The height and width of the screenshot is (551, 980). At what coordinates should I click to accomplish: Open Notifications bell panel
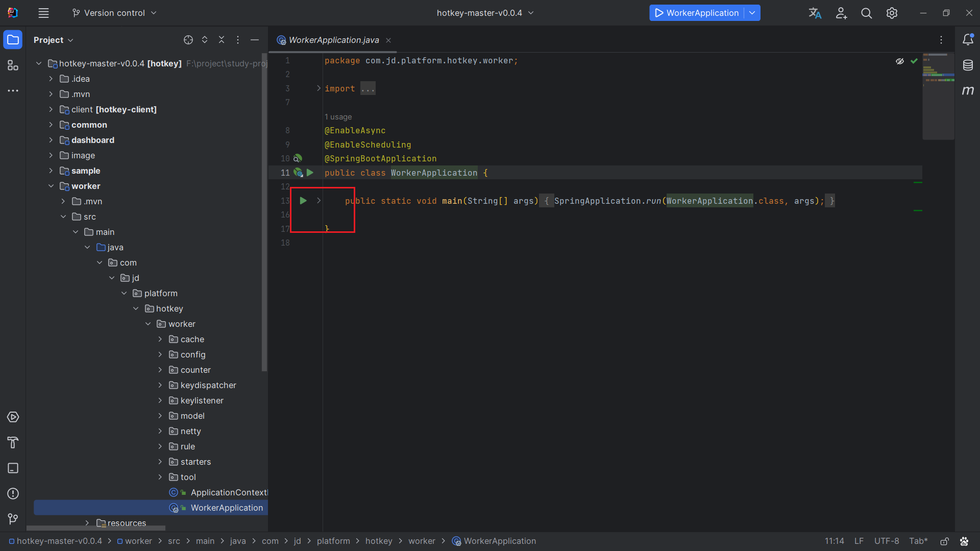point(968,39)
